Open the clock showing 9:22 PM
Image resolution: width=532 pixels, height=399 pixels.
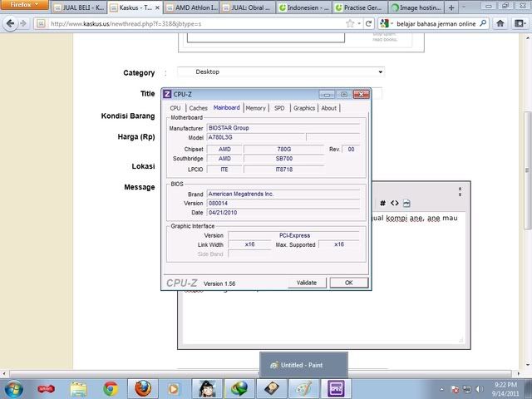505,389
